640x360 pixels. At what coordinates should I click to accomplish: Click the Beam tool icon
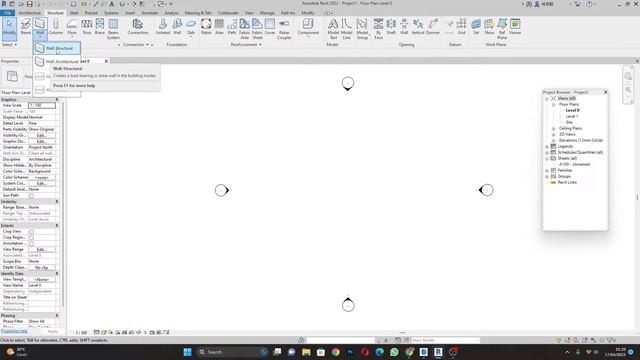point(26,27)
